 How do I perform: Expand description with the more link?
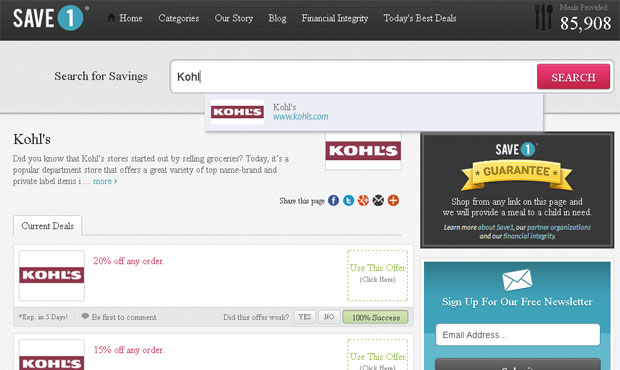tap(105, 181)
